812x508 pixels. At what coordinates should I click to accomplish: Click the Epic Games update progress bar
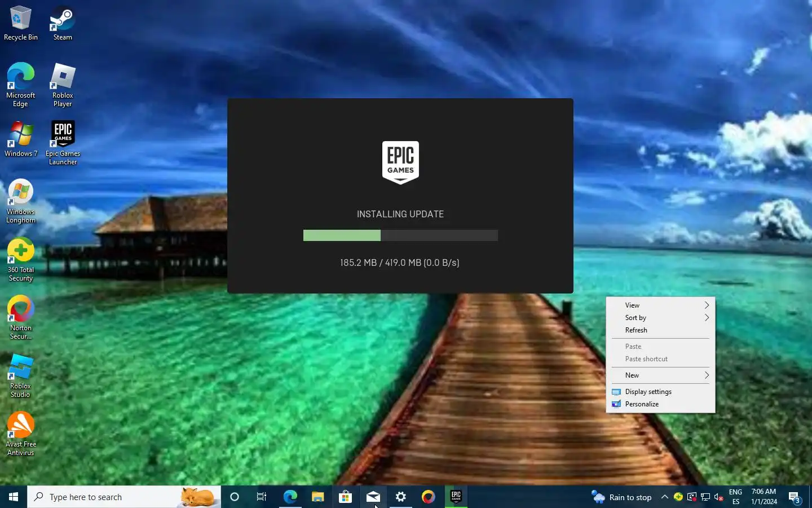[x=400, y=235]
